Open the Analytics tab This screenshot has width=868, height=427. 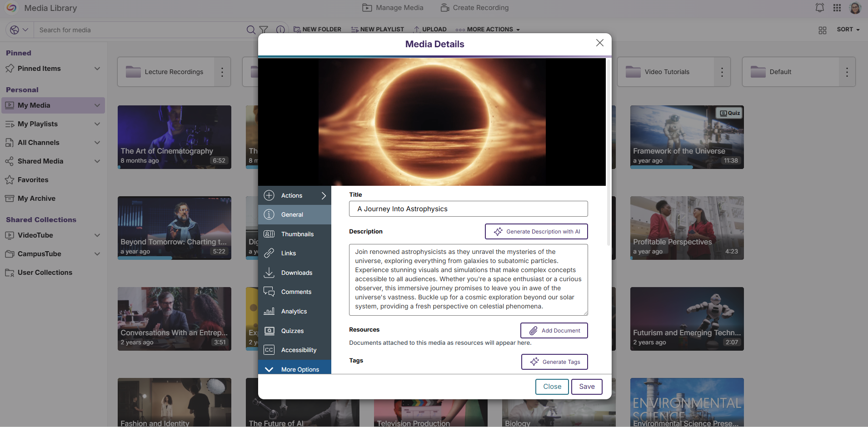[294, 311]
